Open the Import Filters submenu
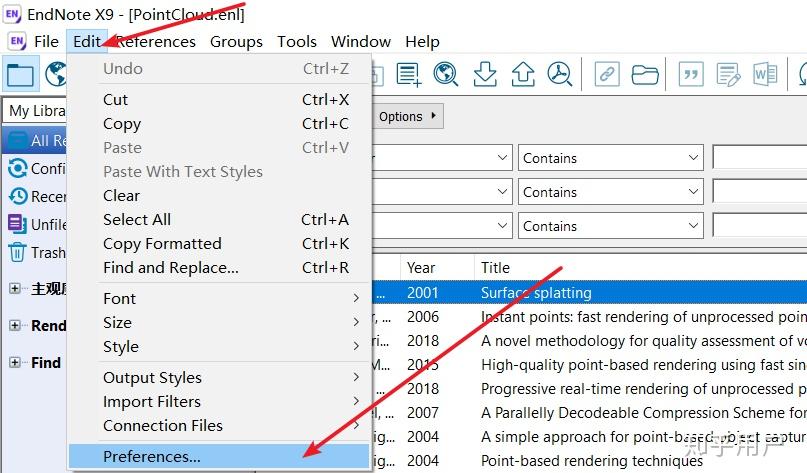Viewport: 807px width, 473px height. (220, 401)
